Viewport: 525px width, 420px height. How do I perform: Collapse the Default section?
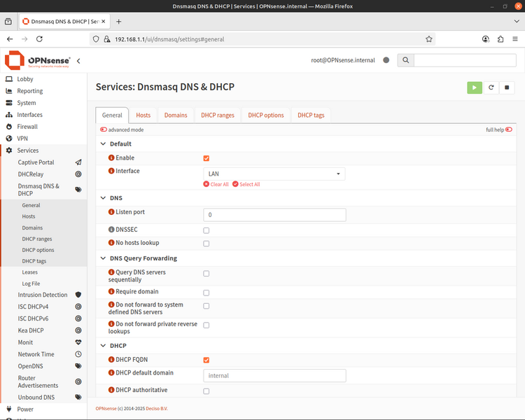coord(103,143)
